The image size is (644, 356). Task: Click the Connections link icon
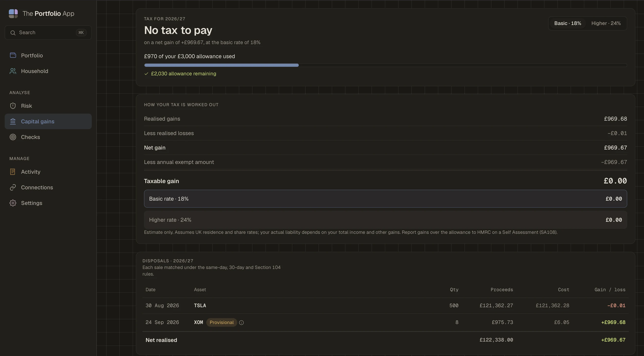point(13,187)
